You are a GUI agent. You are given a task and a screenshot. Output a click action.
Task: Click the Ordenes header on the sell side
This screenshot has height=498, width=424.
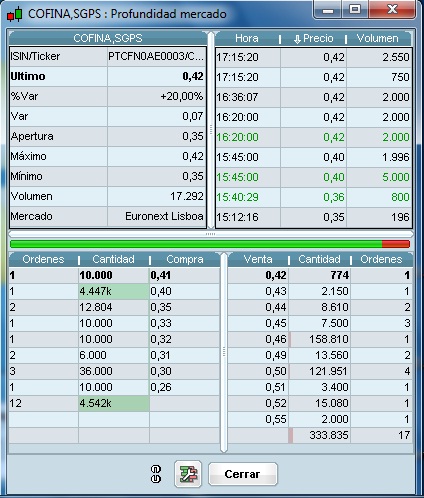click(x=381, y=259)
